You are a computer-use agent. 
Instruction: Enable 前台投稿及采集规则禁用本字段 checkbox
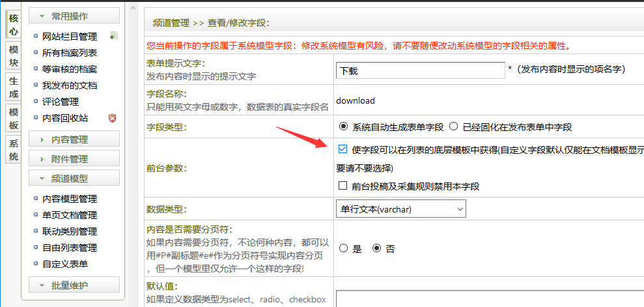pos(343,186)
